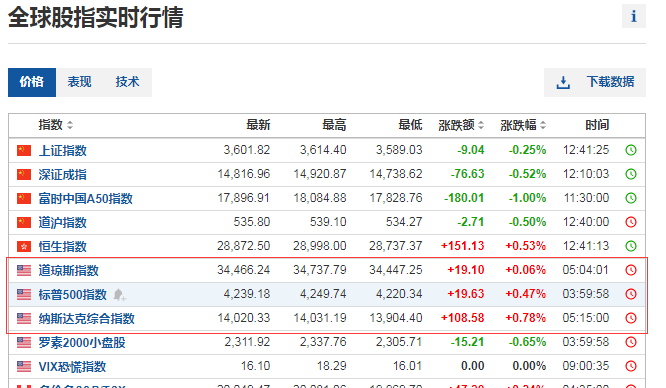This screenshot has height=388, width=666.
Task: Switch to the 技术 tab
Action: (x=127, y=82)
